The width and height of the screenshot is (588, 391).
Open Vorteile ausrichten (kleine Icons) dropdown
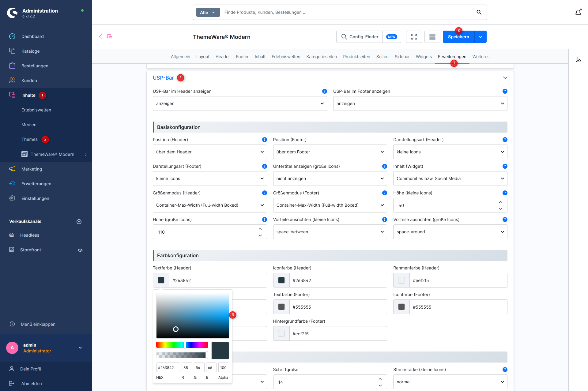coord(330,232)
